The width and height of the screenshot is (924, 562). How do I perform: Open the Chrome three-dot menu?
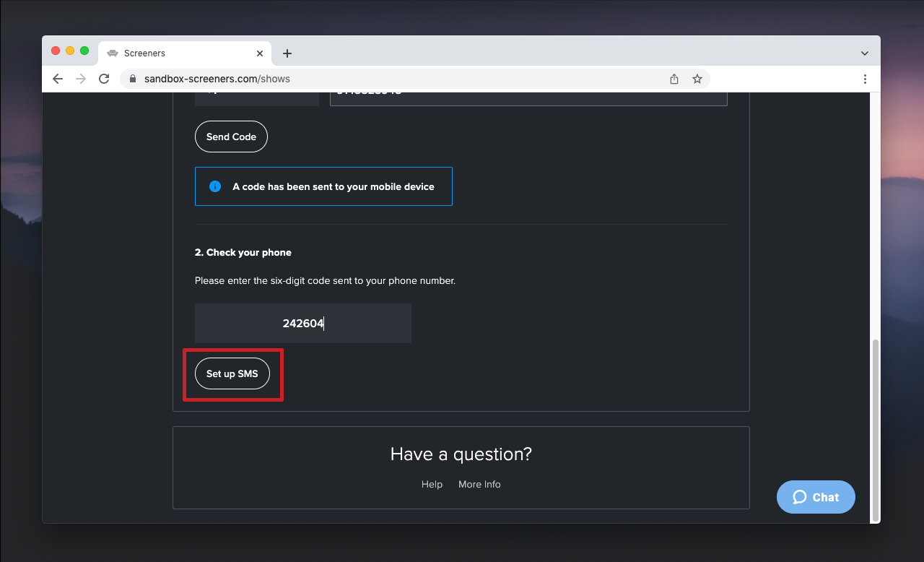tap(865, 79)
